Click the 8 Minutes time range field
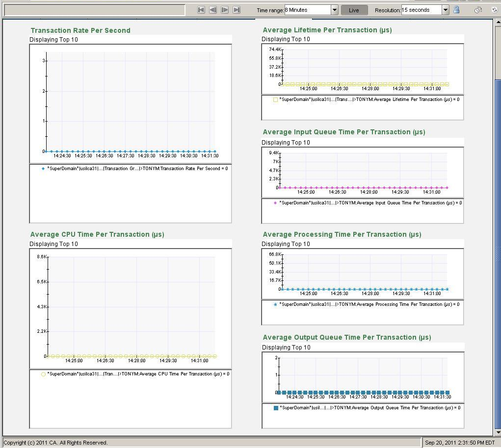 coord(307,10)
